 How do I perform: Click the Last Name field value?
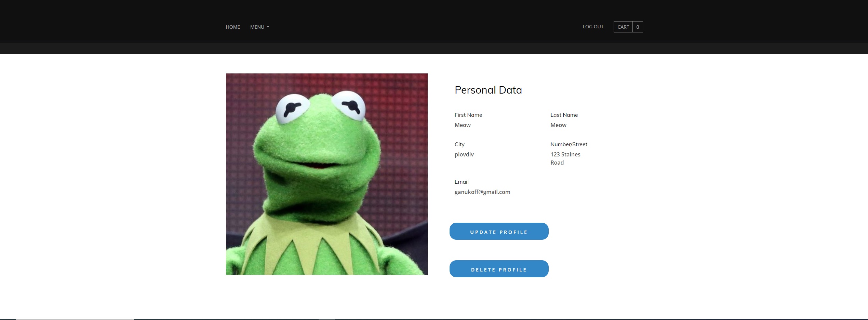(x=558, y=125)
